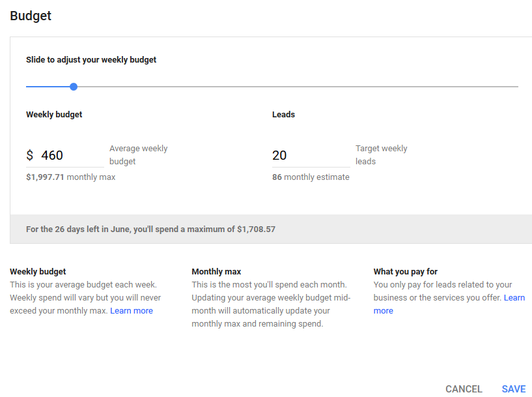Click the 'Average weekly budget' caption
The width and height of the screenshot is (532, 397).
pyautogui.click(x=138, y=155)
